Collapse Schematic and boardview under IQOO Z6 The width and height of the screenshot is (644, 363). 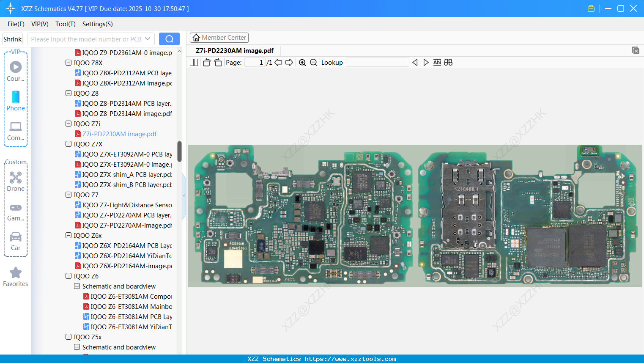coord(77,286)
